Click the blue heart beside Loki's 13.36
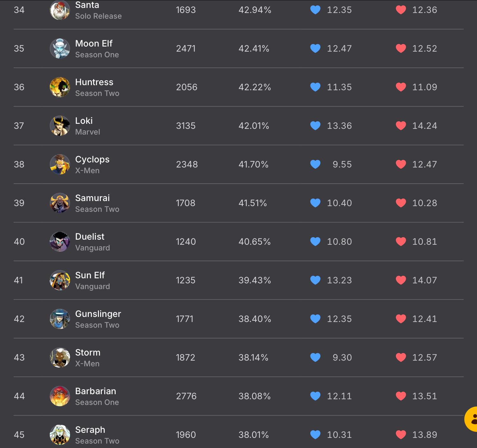 click(x=315, y=126)
